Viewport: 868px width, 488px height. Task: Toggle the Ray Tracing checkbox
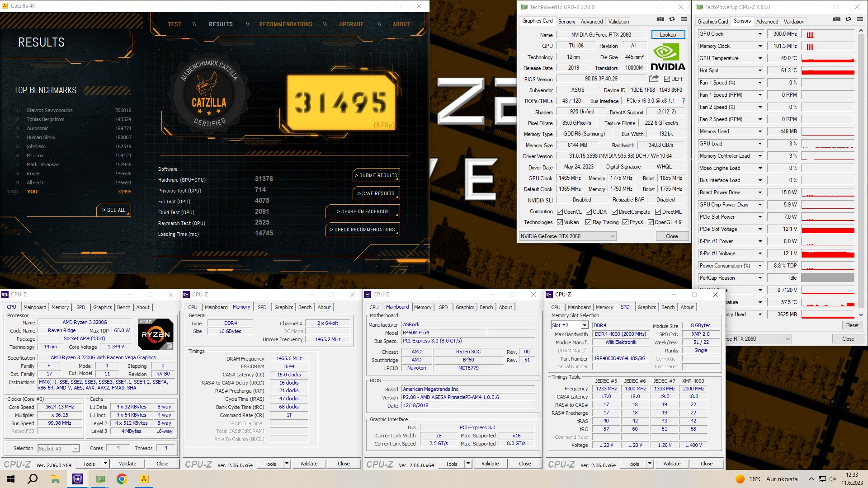coord(588,222)
